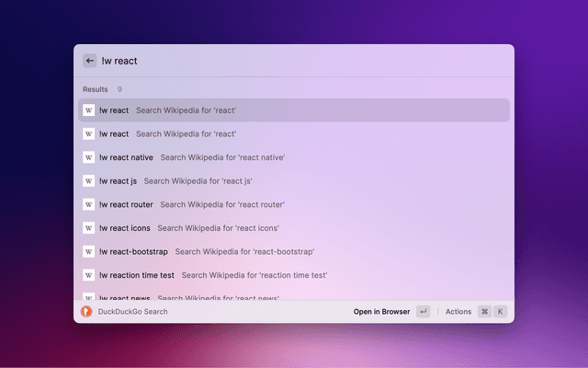Image resolution: width=588 pixels, height=368 pixels.
Task: Click the Command key shortcut icon
Action: tap(484, 312)
